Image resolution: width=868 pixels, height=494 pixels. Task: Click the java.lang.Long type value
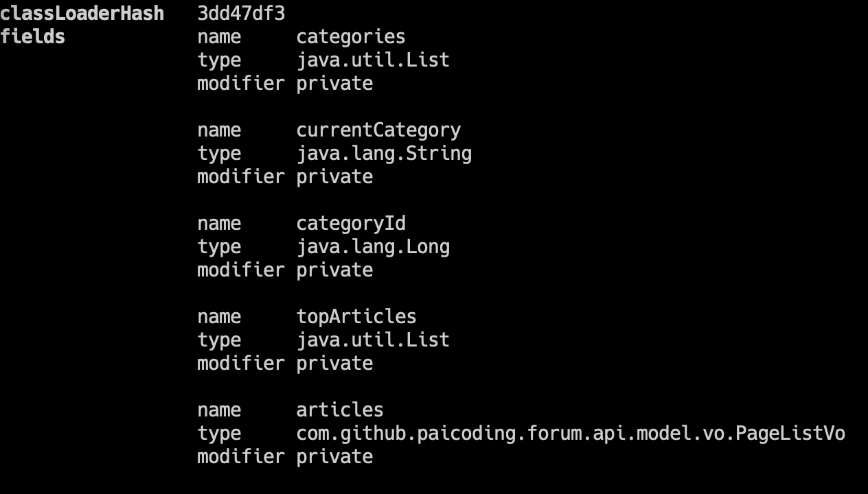372,247
